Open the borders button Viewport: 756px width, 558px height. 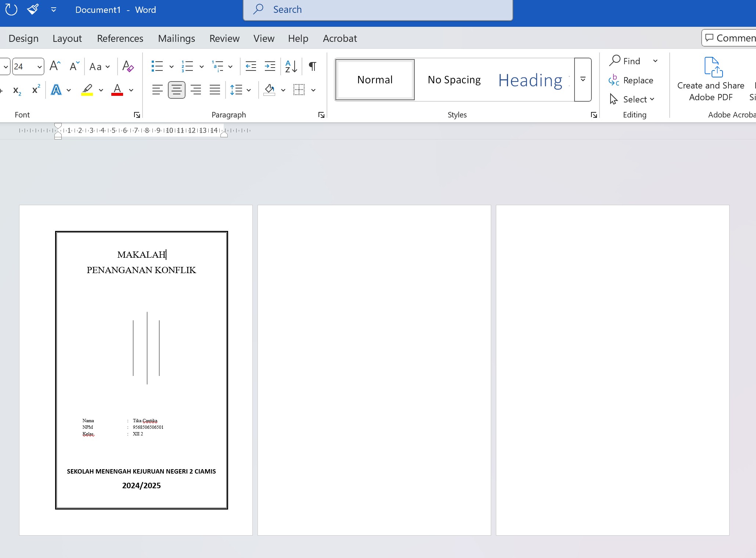299,90
